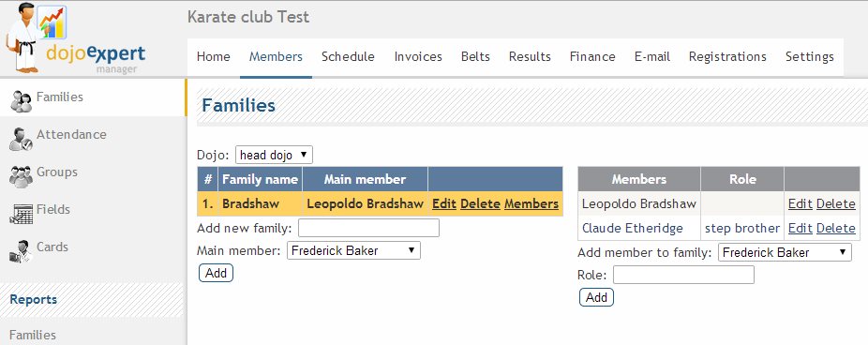Open the Fields calendar icon
Viewport: 868px width, 345px height.
[x=21, y=215]
